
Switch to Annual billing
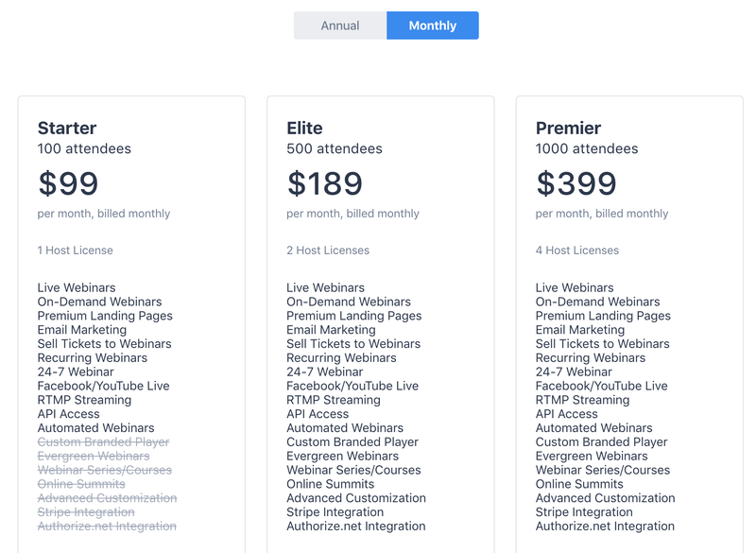coord(340,26)
